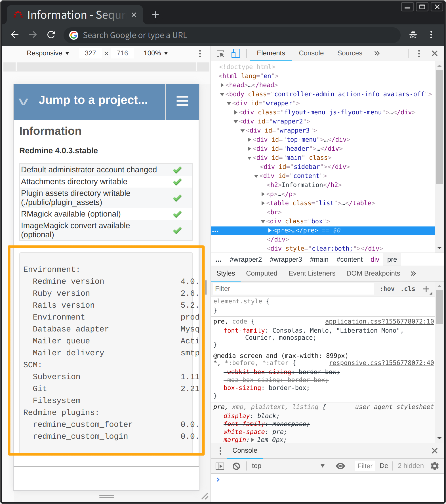Open the Event Listeners pane tab
The image size is (446, 504).
tap(312, 273)
